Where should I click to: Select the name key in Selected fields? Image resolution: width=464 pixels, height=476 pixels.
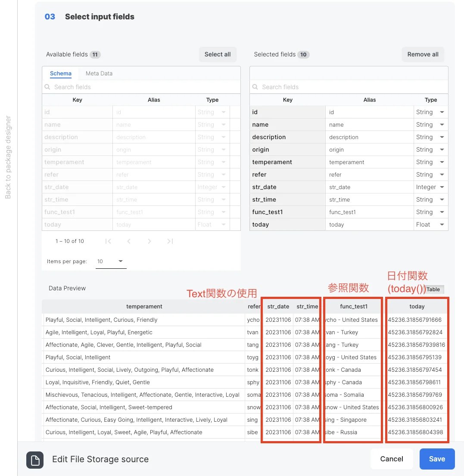[287, 125]
